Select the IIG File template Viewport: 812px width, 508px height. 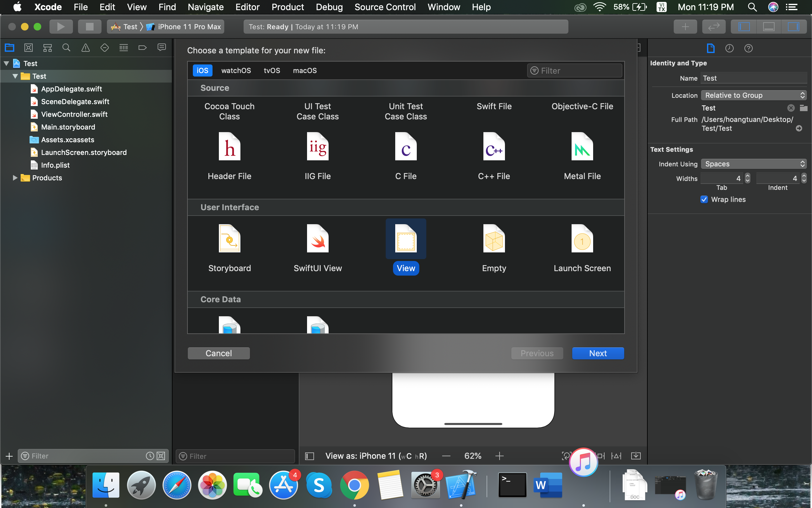(x=318, y=156)
